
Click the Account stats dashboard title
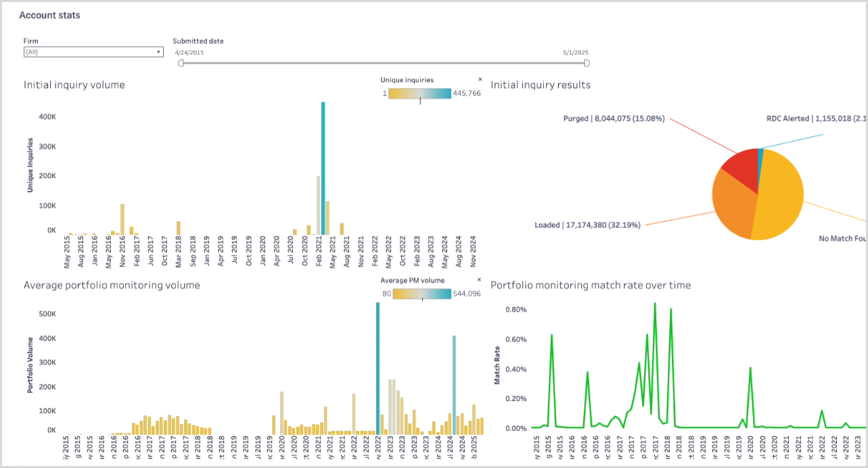coord(49,15)
